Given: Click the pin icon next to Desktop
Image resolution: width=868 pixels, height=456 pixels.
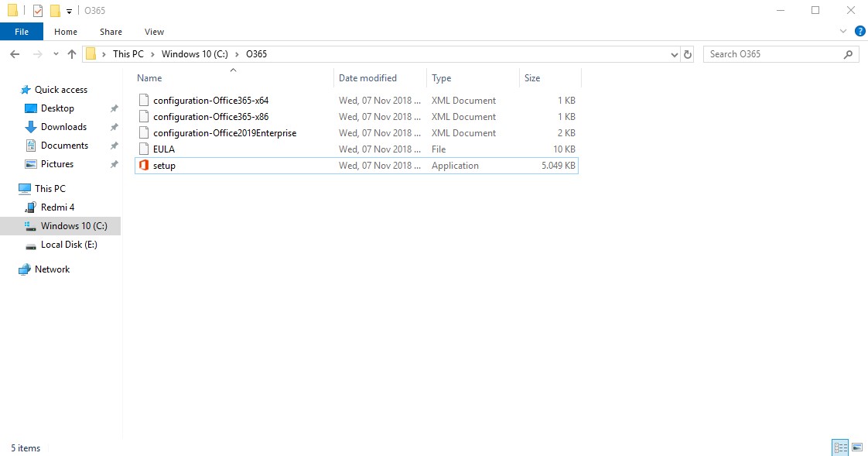Looking at the screenshot, I should point(114,108).
